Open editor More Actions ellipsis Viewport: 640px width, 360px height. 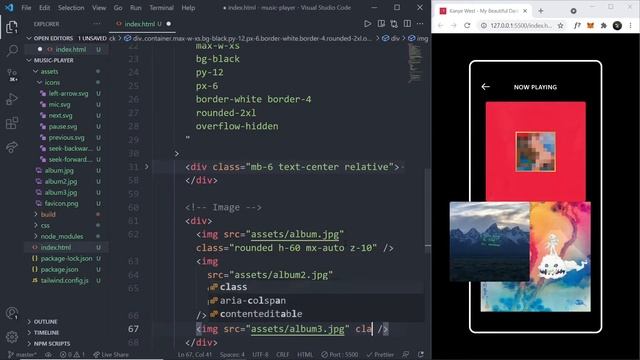(420, 24)
